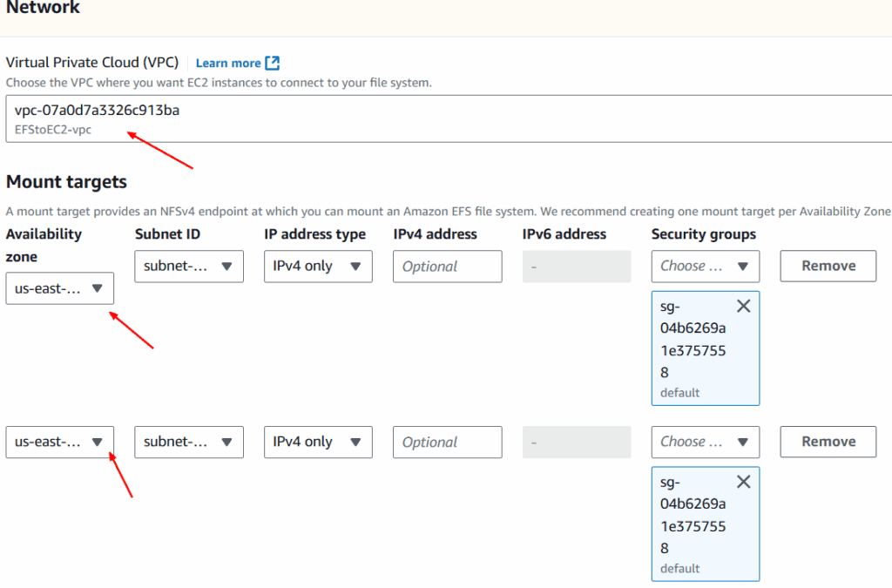Screen dimensions: 892x588
Task: Click the external link icon beside Learn more
Action: [273, 63]
